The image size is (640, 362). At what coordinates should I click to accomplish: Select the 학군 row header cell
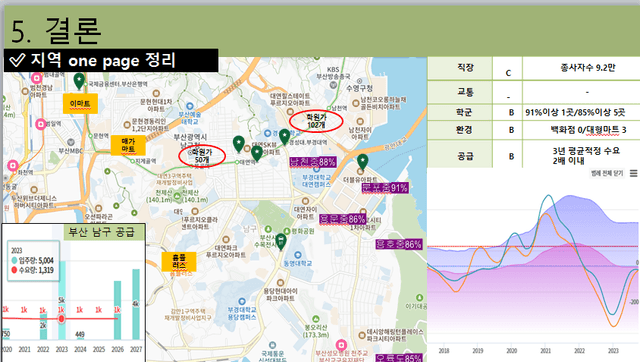pos(460,112)
